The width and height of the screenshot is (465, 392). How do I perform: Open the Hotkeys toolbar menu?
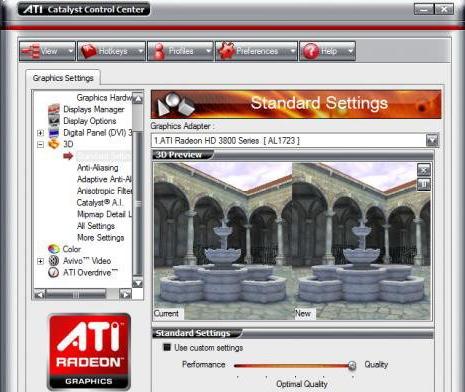111,51
